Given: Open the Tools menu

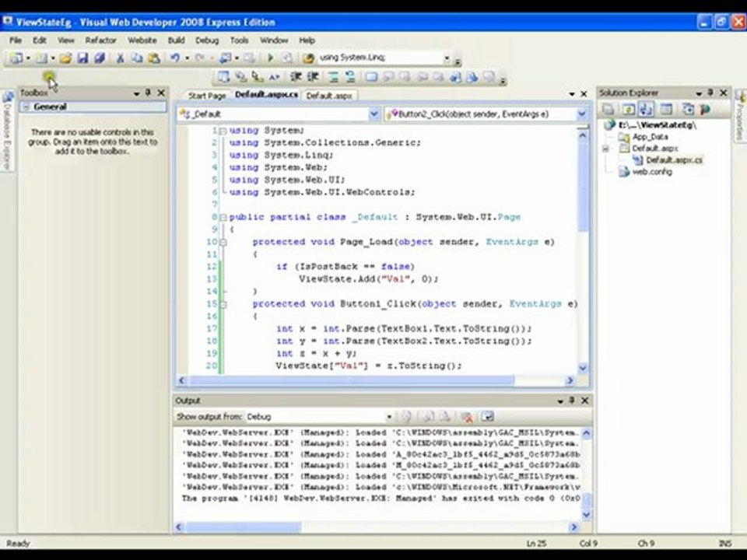Looking at the screenshot, I should (239, 40).
